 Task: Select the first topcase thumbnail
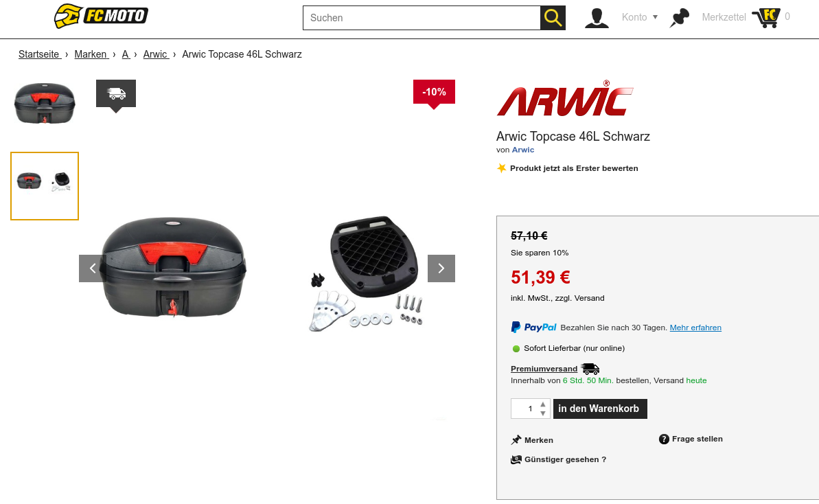(45, 104)
